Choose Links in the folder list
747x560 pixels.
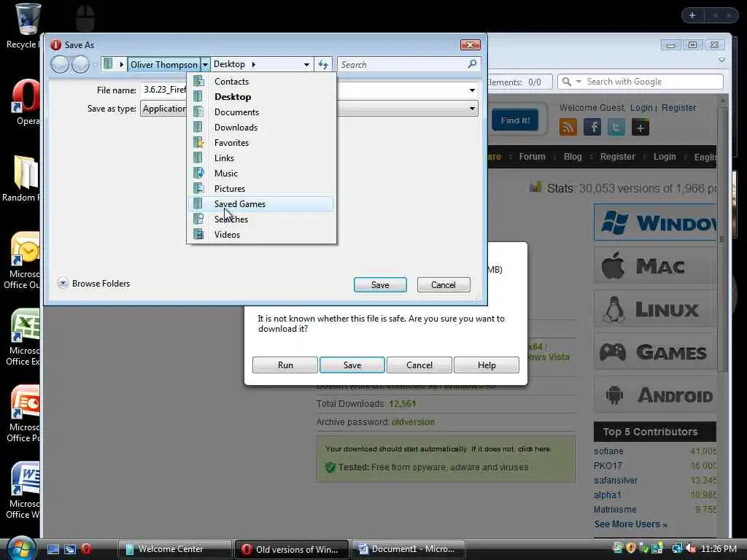(x=261, y=157)
